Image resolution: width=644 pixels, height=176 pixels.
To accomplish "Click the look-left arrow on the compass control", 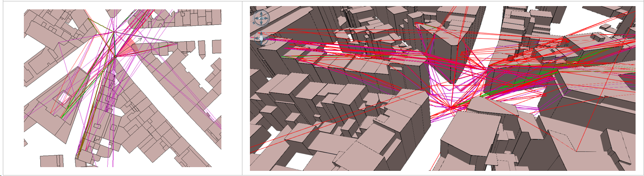I will pyautogui.click(x=256, y=18).
